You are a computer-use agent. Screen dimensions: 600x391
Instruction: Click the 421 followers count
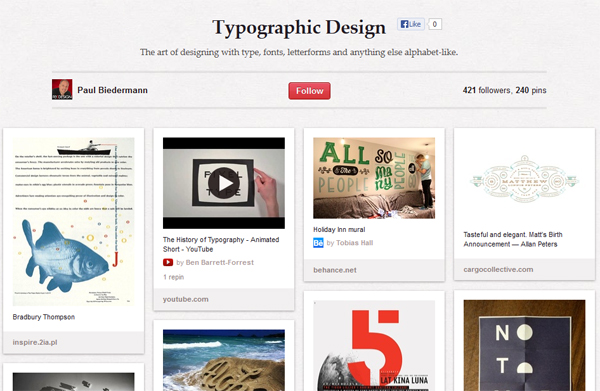coord(486,90)
